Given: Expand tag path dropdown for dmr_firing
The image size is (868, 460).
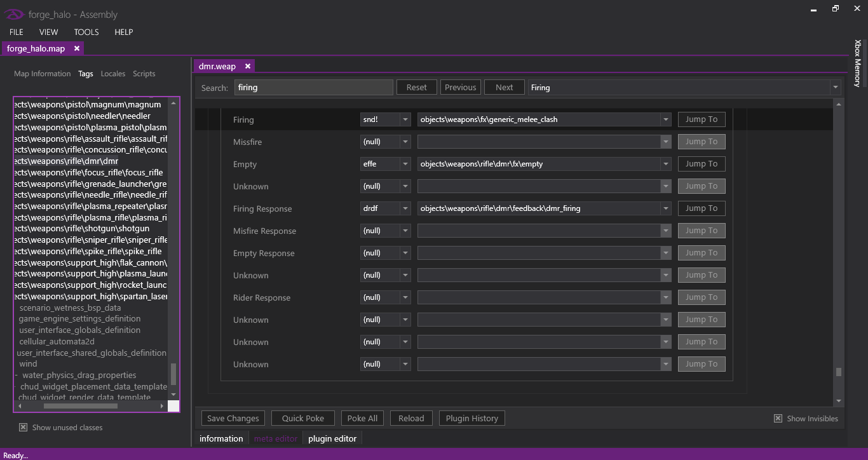Looking at the screenshot, I should [x=666, y=208].
